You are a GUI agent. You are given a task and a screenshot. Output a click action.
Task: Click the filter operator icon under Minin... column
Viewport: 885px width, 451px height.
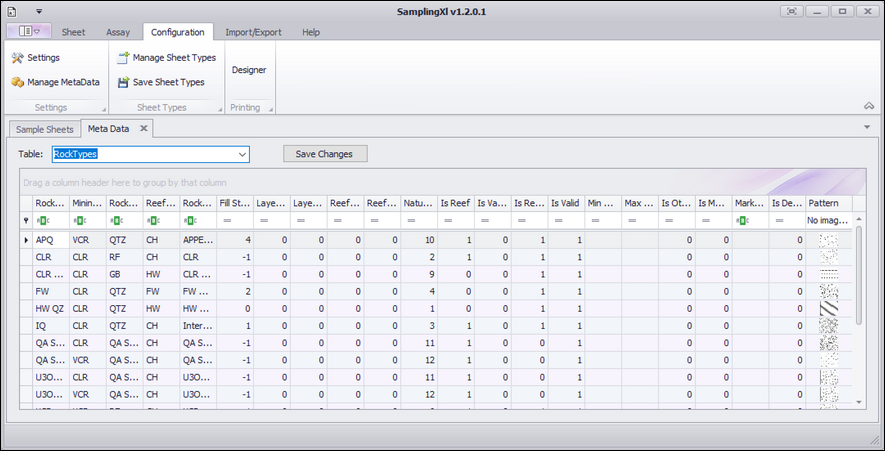point(78,221)
